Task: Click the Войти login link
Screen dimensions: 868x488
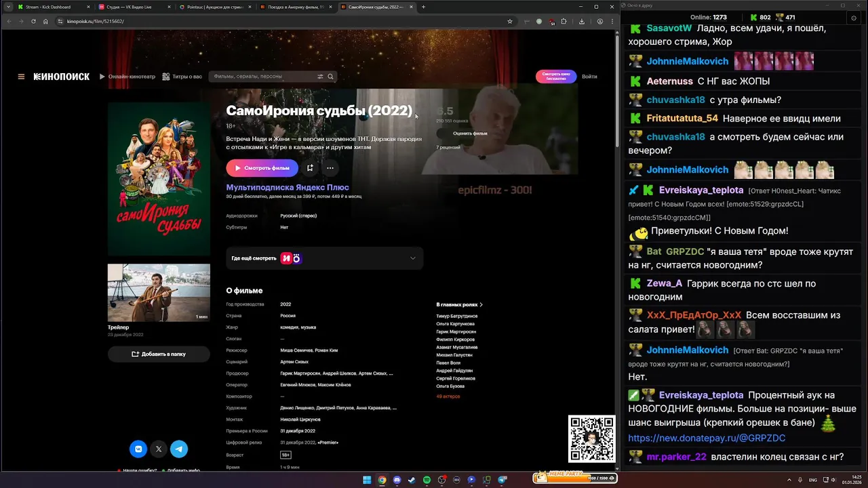Action: (x=589, y=77)
